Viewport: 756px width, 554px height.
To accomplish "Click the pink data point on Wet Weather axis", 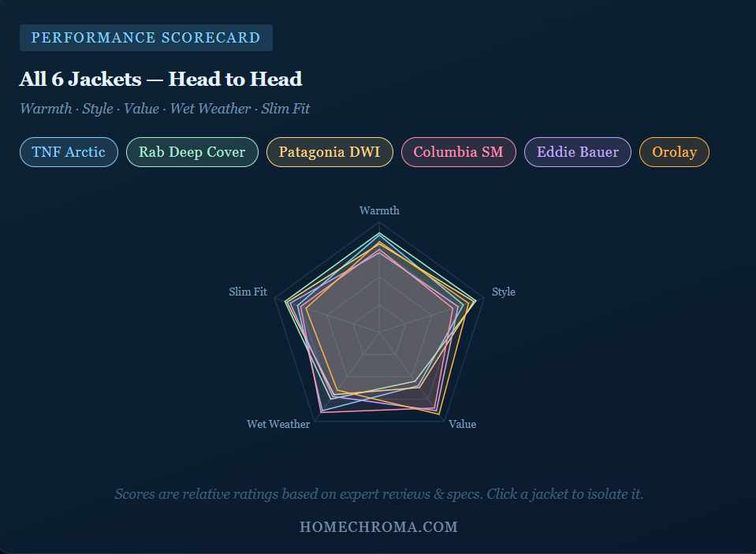I will (x=320, y=412).
